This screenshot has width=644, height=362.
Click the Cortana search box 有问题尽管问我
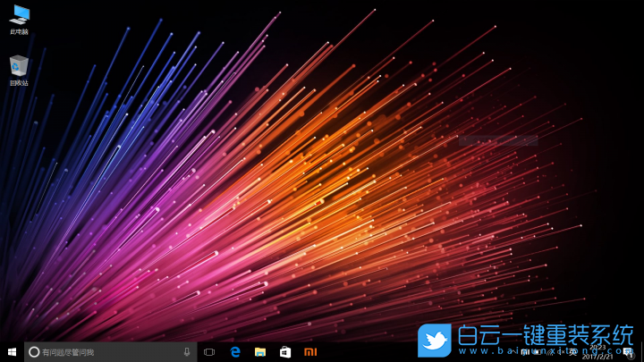pyautogui.click(x=111, y=352)
